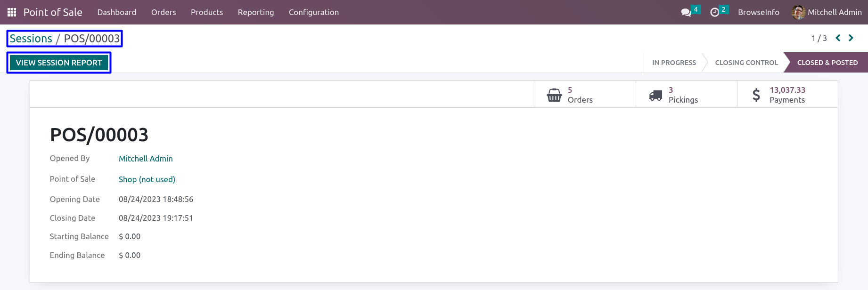Open Mitchell Admin user link

146,159
